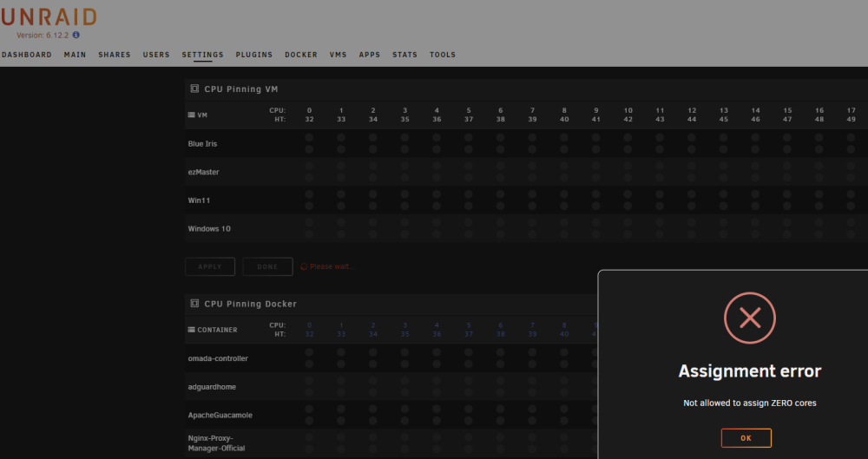
Task: Dismiss the error with OK button
Action: pyautogui.click(x=746, y=438)
